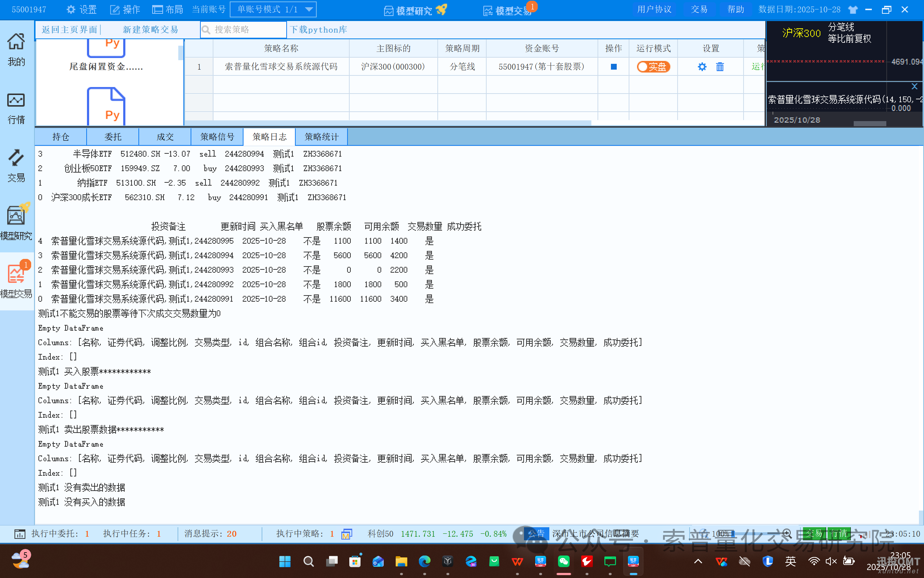Toggle the 实盘 switch for the strategy

click(653, 66)
